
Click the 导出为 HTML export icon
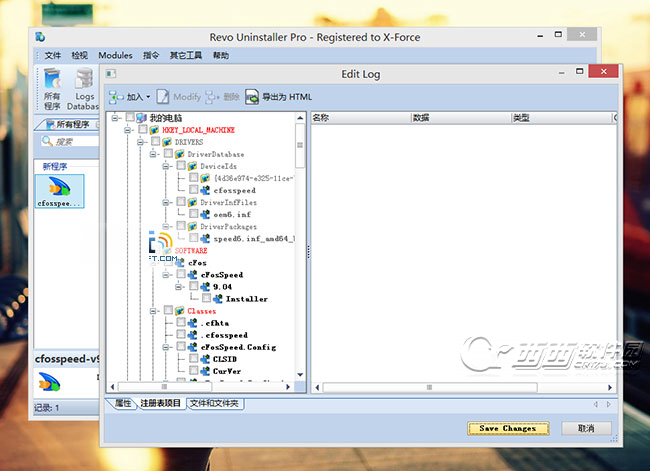(253, 97)
